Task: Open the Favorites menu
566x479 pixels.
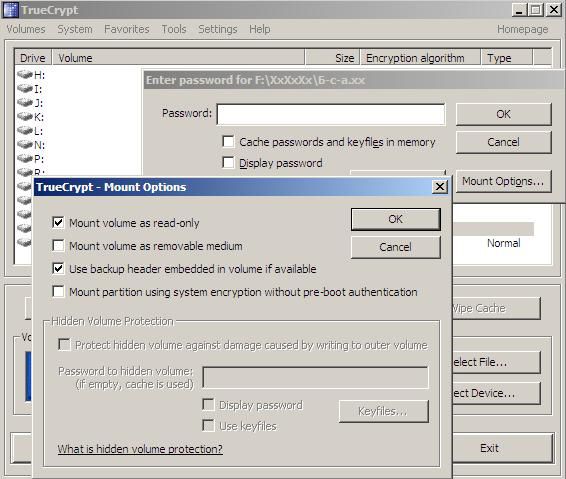Action: [127, 29]
